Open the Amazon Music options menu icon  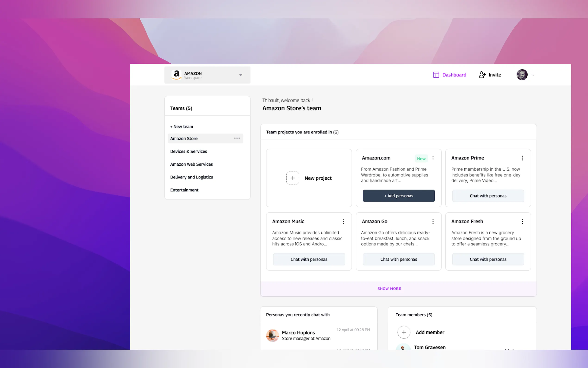tap(343, 222)
